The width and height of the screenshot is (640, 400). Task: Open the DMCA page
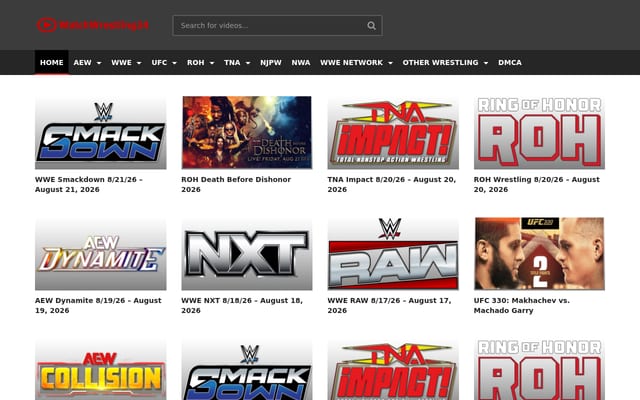tap(510, 62)
